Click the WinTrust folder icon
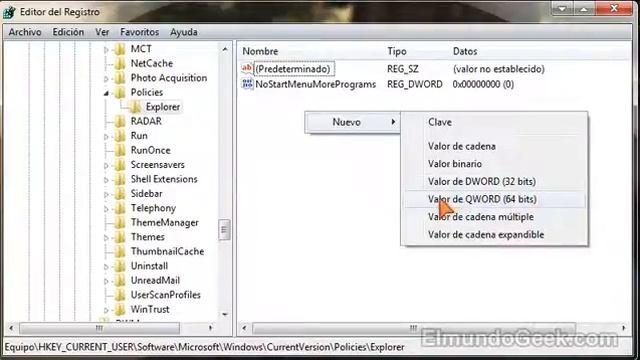 (120, 309)
